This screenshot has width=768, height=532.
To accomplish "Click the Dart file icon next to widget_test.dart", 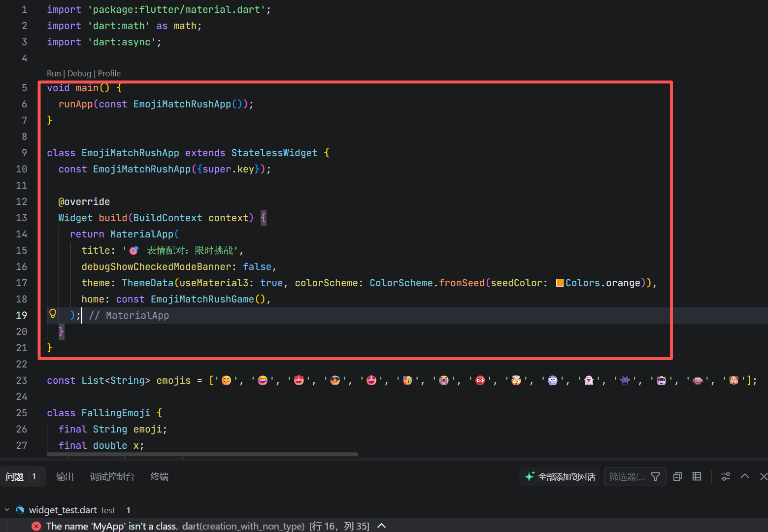I will (x=20, y=510).
